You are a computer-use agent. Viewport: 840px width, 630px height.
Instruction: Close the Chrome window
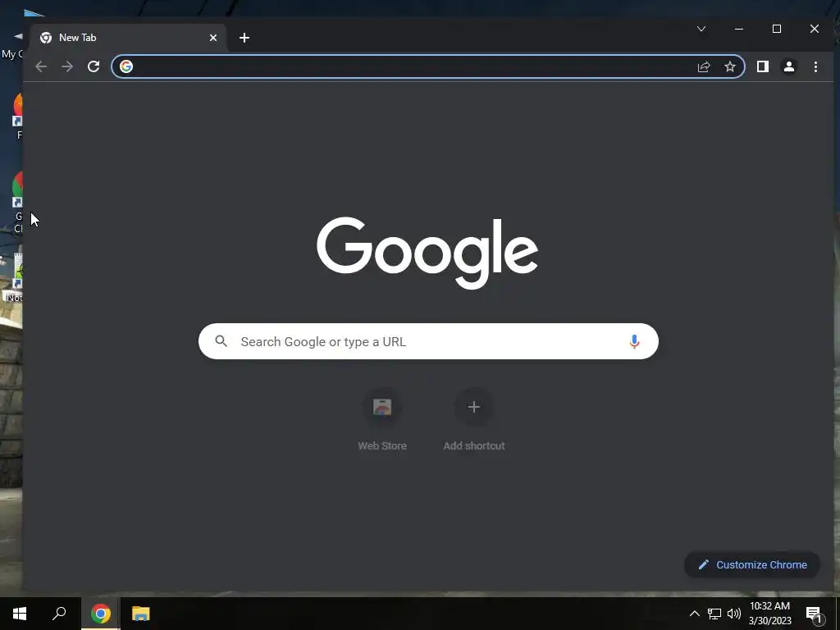pos(815,29)
